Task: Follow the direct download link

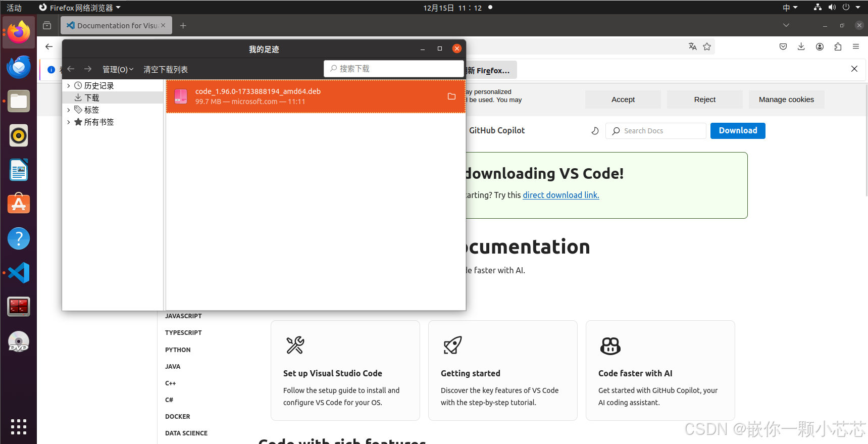Action: pos(561,195)
